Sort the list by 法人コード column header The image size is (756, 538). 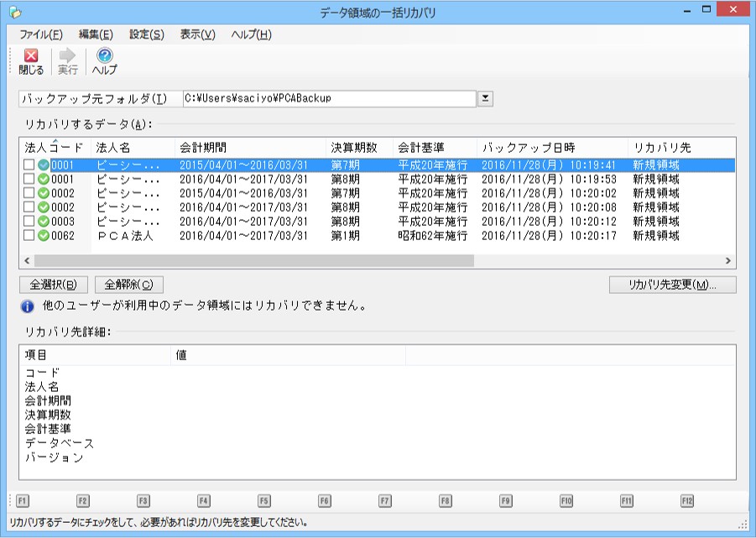coord(54,148)
